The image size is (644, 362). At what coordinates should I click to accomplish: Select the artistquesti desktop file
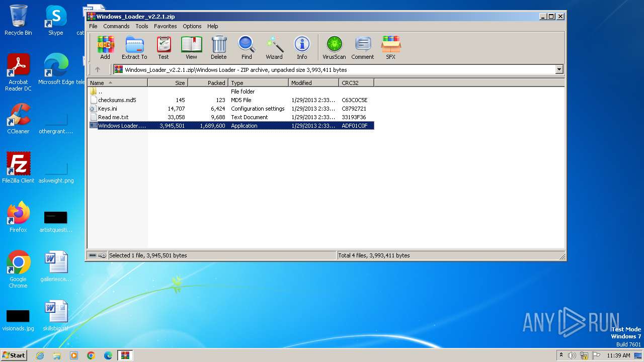(x=56, y=221)
